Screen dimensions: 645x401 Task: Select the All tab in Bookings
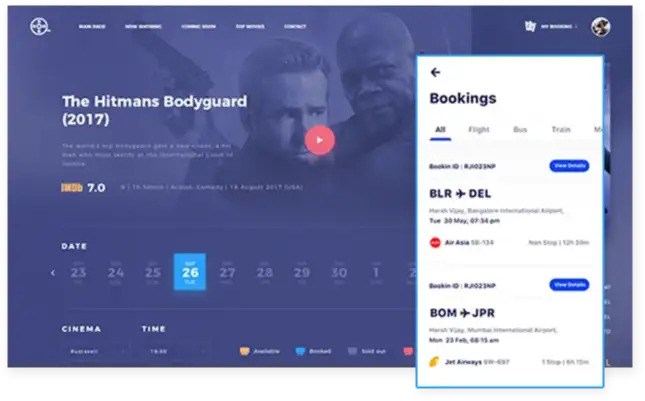[x=440, y=130]
